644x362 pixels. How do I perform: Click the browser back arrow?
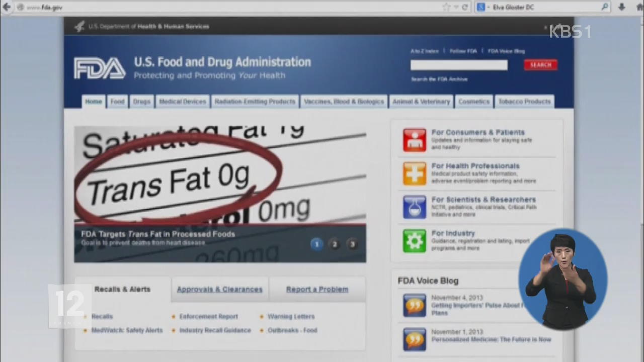(x=6, y=7)
